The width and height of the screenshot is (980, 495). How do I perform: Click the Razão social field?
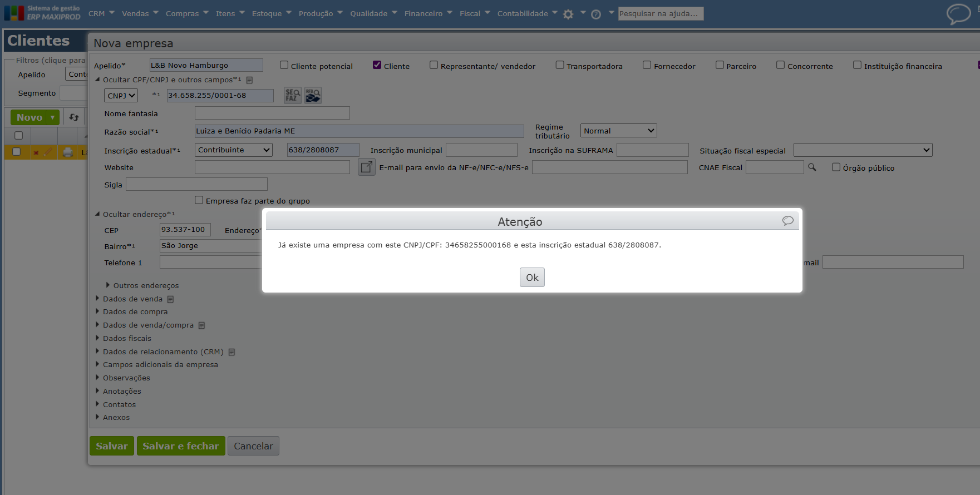[360, 131]
